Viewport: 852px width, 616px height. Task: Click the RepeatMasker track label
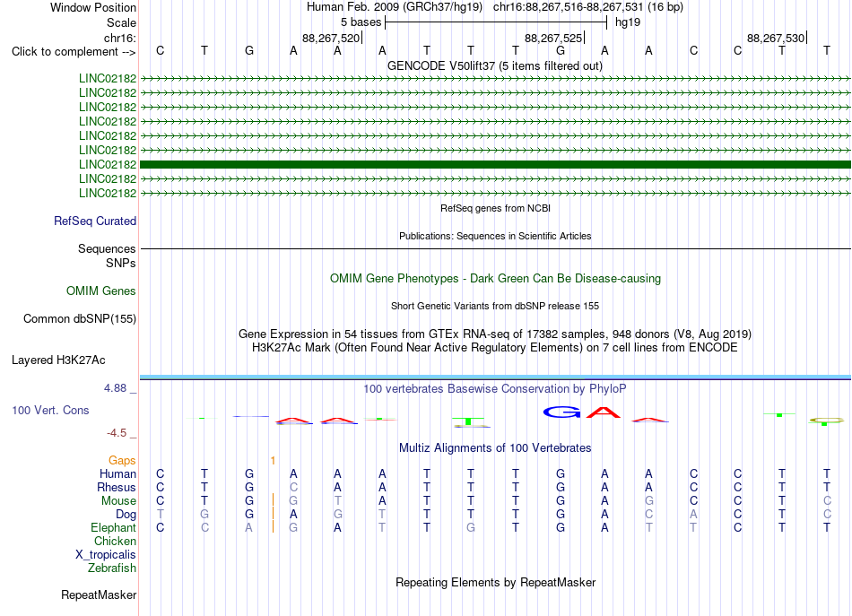click(99, 594)
